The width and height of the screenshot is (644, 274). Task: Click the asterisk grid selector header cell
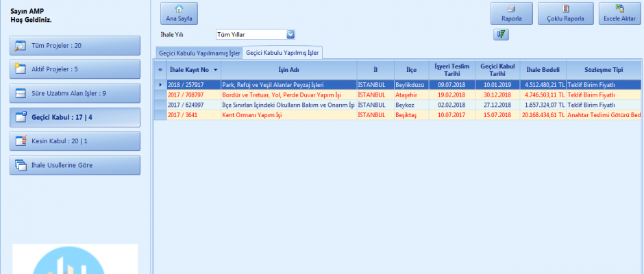(x=160, y=70)
